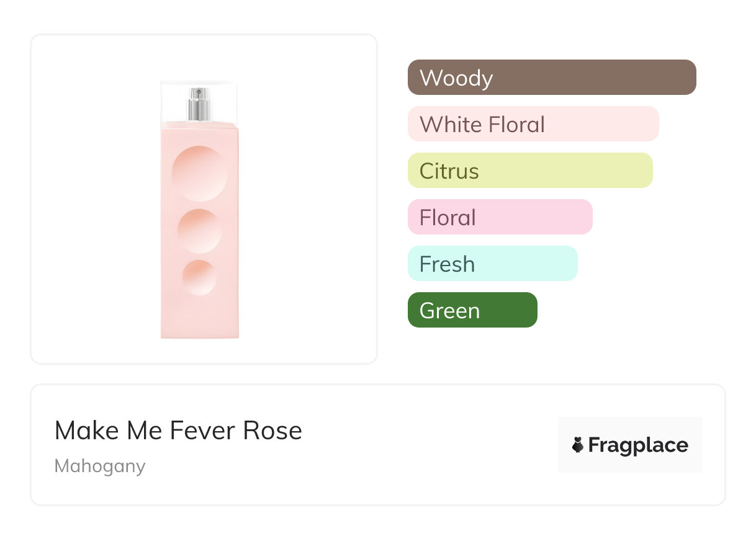Viewport: 756px width, 536px height.
Task: Click the silver spray nozzle on the bottle
Action: (x=199, y=104)
